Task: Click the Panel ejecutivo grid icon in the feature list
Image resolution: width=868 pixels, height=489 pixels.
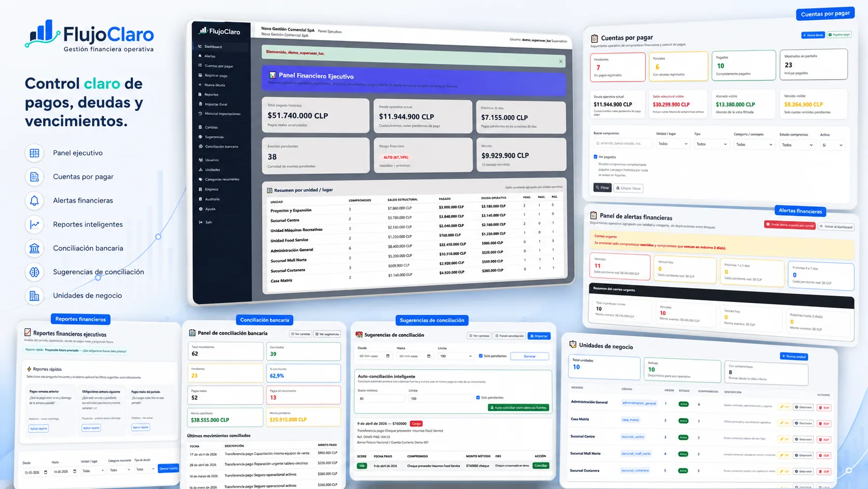Action: [x=34, y=153]
